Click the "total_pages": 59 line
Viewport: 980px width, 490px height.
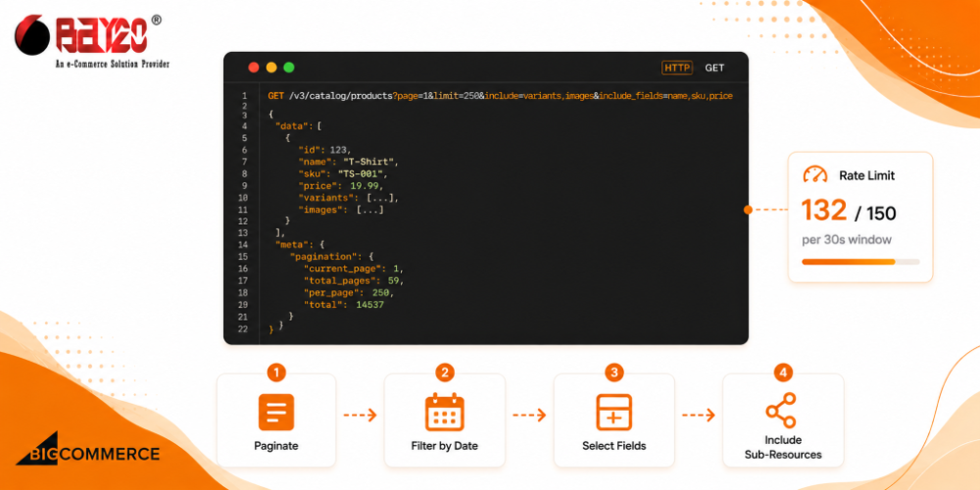pyautogui.click(x=356, y=280)
